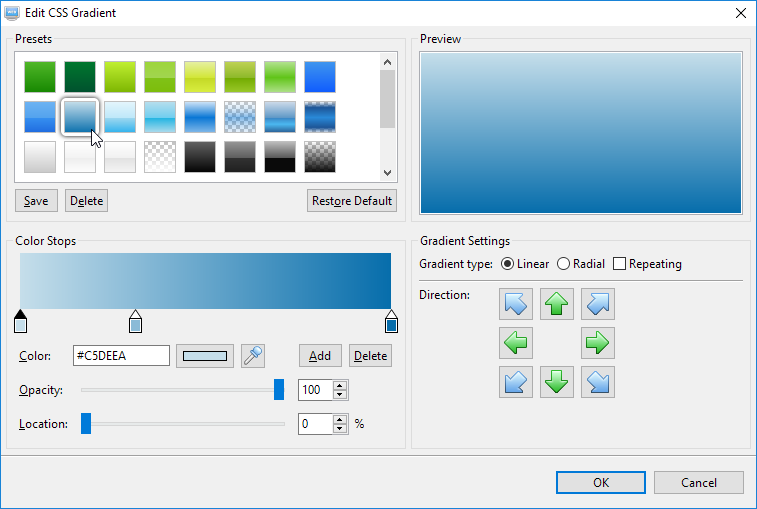This screenshot has height=509, width=757.
Task: Choose the bright green preset in first row
Action: click(40, 77)
